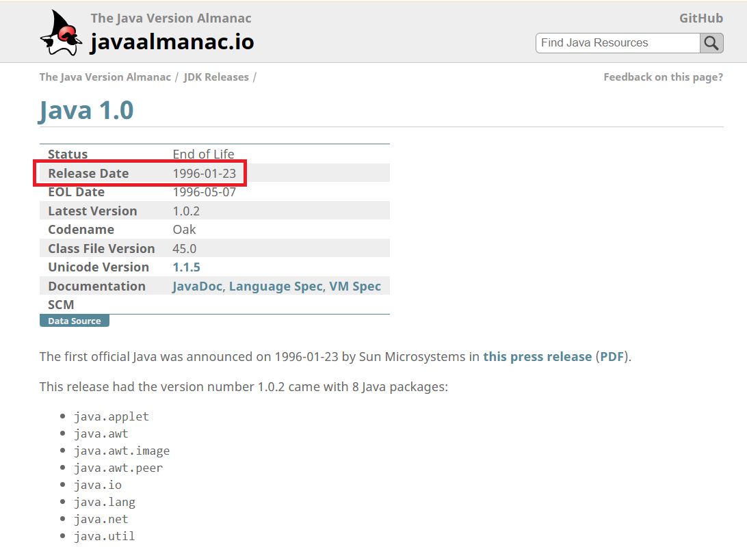Select Class File Version value 45.0
Image resolution: width=747 pixels, height=560 pixels.
point(185,249)
